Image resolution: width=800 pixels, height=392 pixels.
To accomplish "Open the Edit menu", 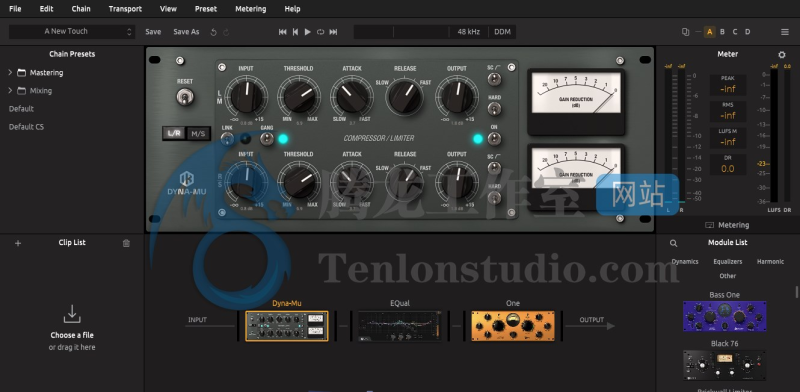I will (x=46, y=9).
